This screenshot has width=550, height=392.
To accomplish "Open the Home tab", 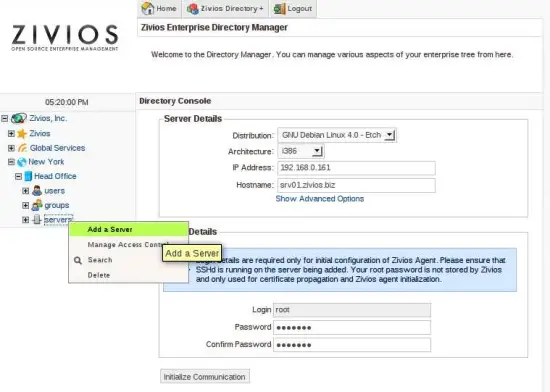I will pyautogui.click(x=159, y=8).
